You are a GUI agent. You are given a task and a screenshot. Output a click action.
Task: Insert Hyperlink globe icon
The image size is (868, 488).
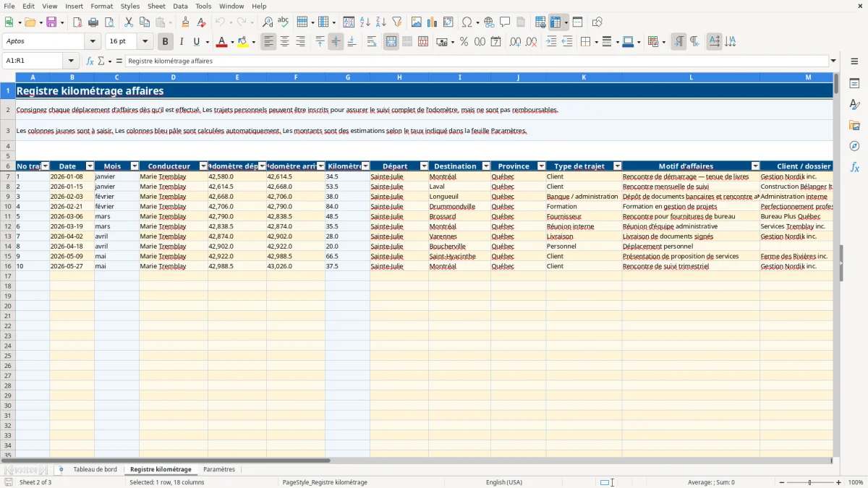(x=489, y=22)
